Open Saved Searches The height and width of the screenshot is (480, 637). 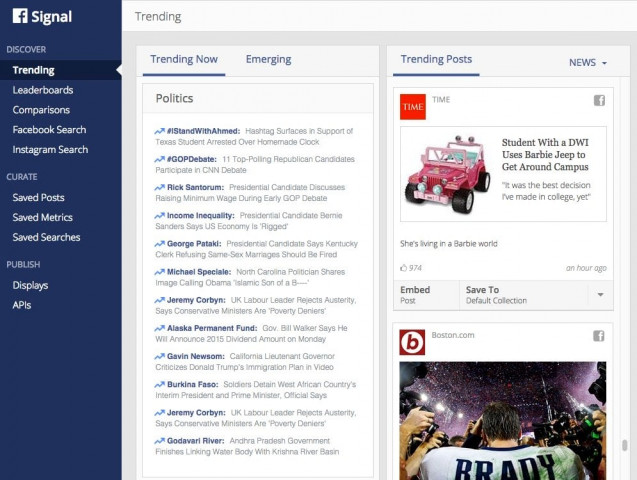(46, 237)
